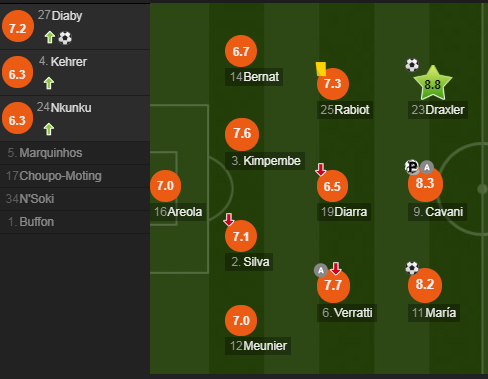Click the goal ball icon above María

click(412, 268)
